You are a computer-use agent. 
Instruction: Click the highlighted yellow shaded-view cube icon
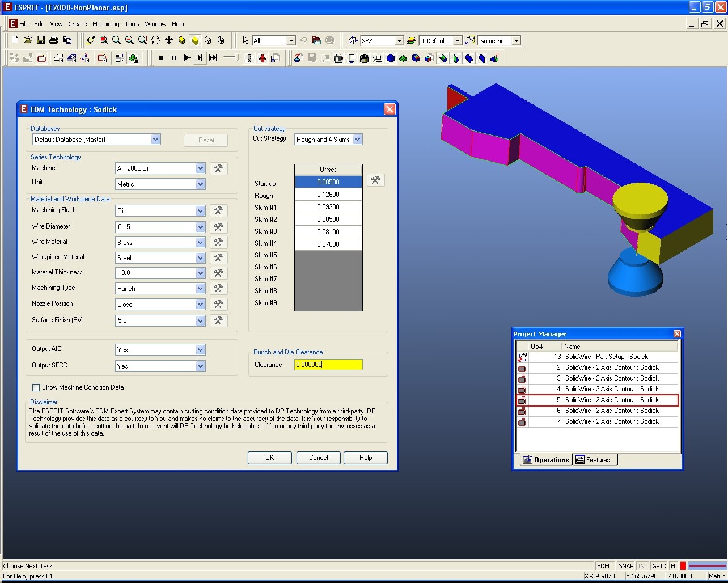(195, 40)
